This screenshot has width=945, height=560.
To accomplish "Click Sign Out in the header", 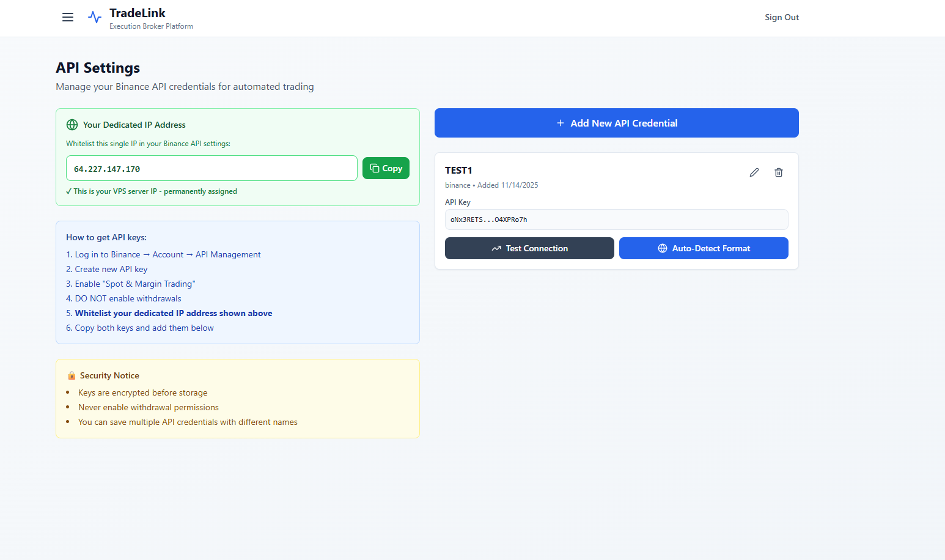I will (782, 17).
